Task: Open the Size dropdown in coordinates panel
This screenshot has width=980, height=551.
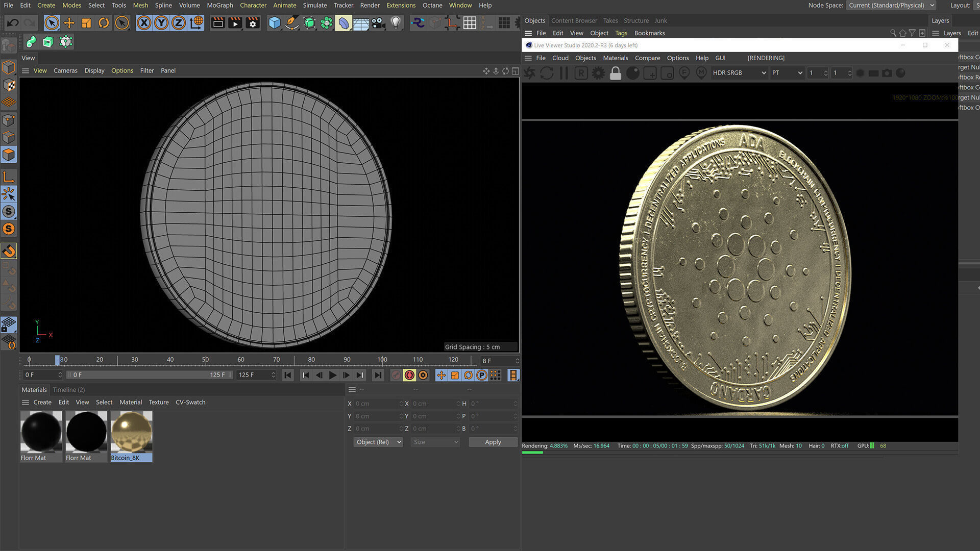Action: coord(435,442)
